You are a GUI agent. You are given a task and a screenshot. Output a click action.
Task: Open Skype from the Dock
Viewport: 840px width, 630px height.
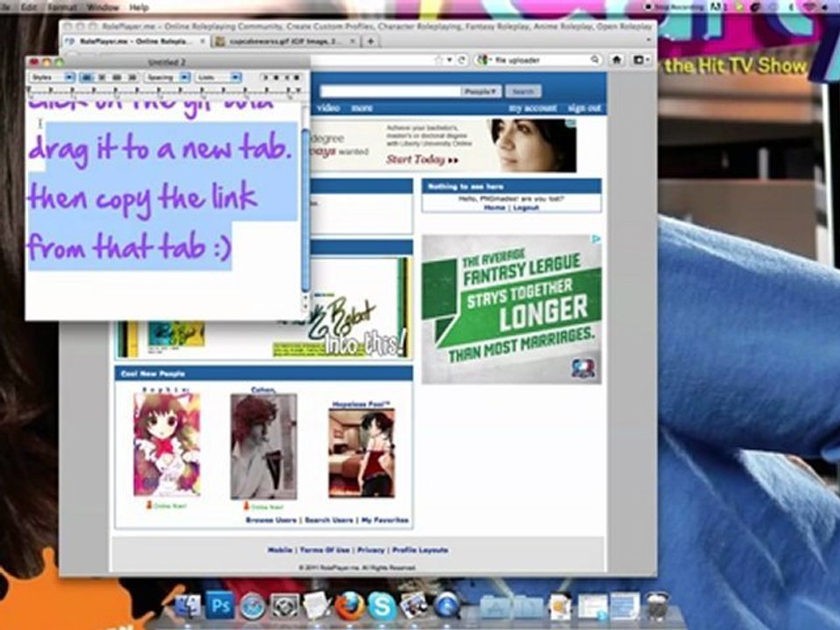pyautogui.click(x=382, y=607)
